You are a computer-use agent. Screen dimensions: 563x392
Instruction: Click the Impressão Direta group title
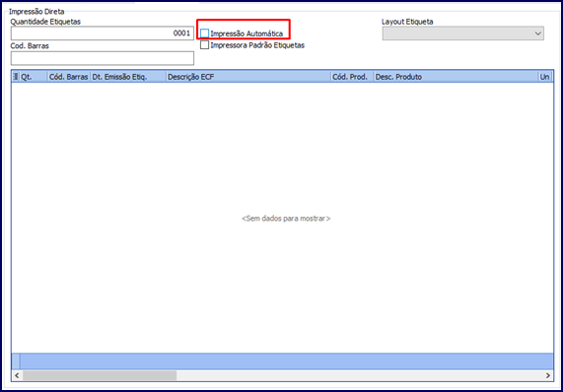[36, 12]
